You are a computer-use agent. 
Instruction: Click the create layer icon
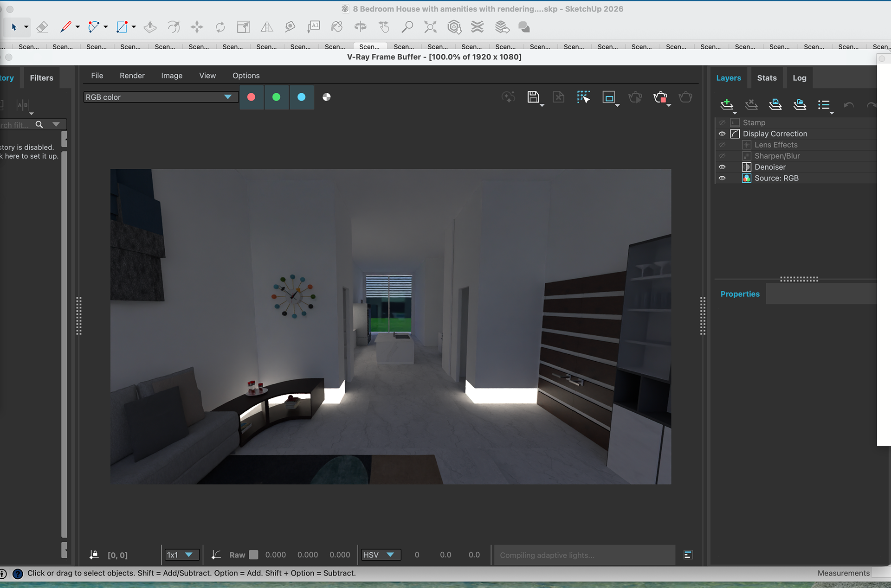[x=727, y=104]
